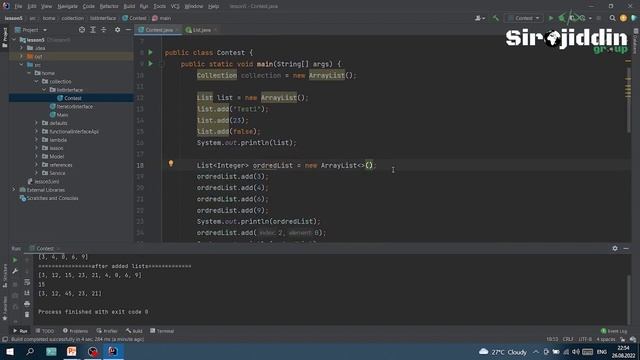Click UTF-8 encoding in status bar

[585, 339]
